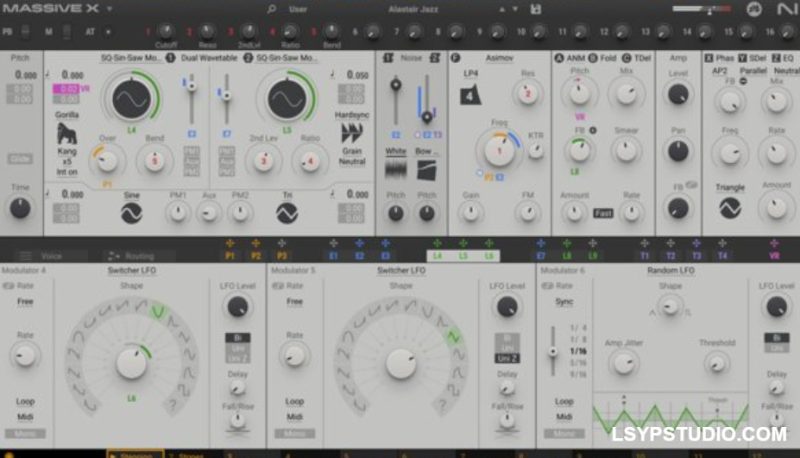Image resolution: width=800 pixels, height=458 pixels.
Task: Click insert effect A badge near ANM
Action: [559, 58]
